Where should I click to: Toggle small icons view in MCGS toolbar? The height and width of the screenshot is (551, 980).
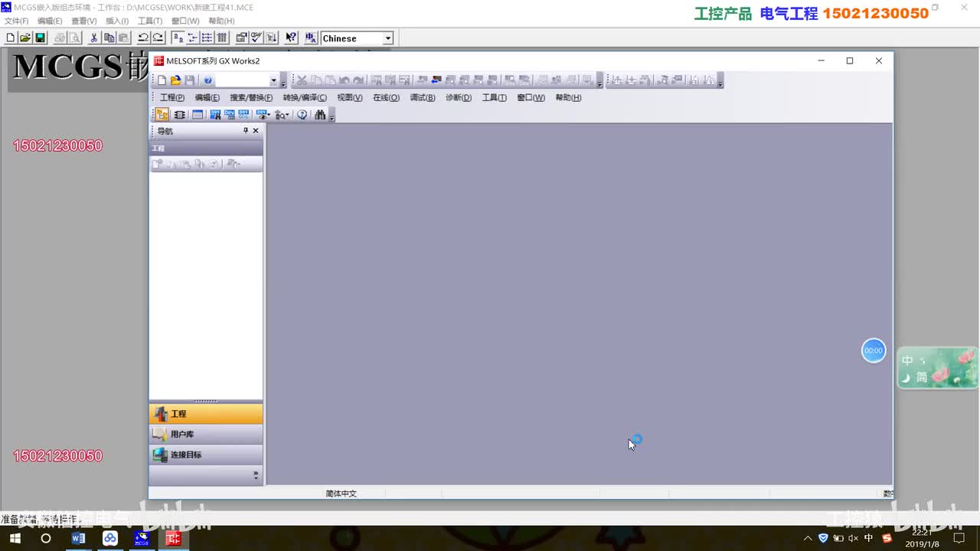coord(192,38)
